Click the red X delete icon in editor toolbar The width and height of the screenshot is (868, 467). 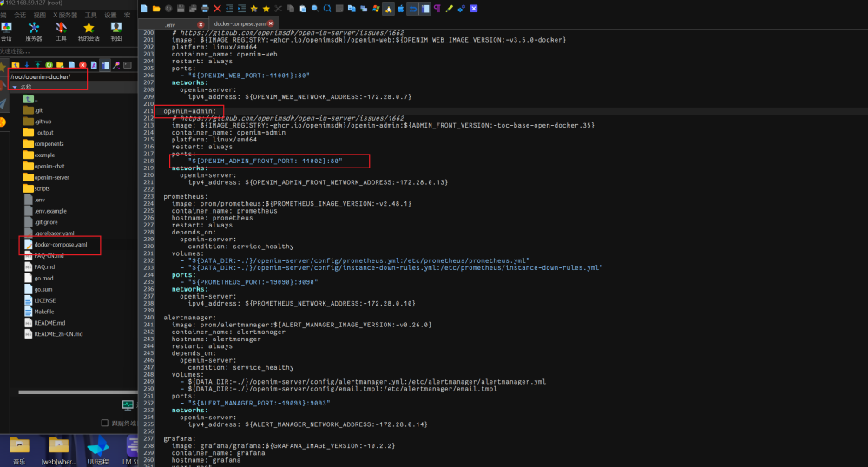(x=217, y=8)
